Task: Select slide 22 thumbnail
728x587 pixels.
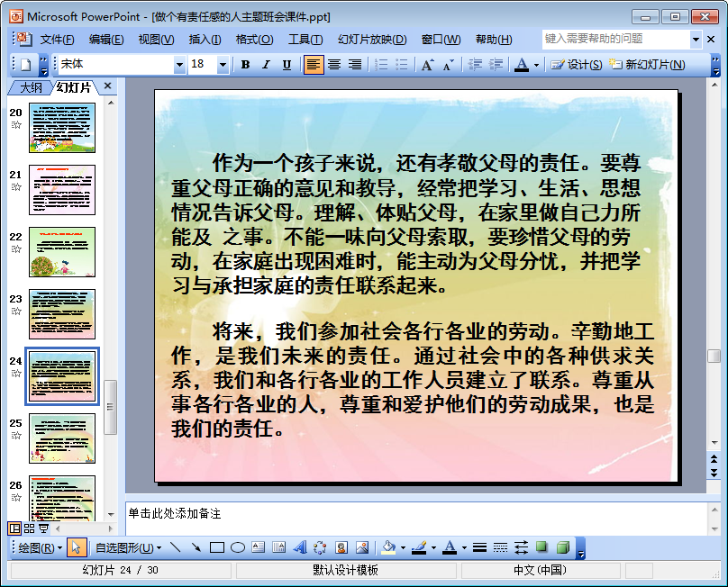Action: [61, 251]
